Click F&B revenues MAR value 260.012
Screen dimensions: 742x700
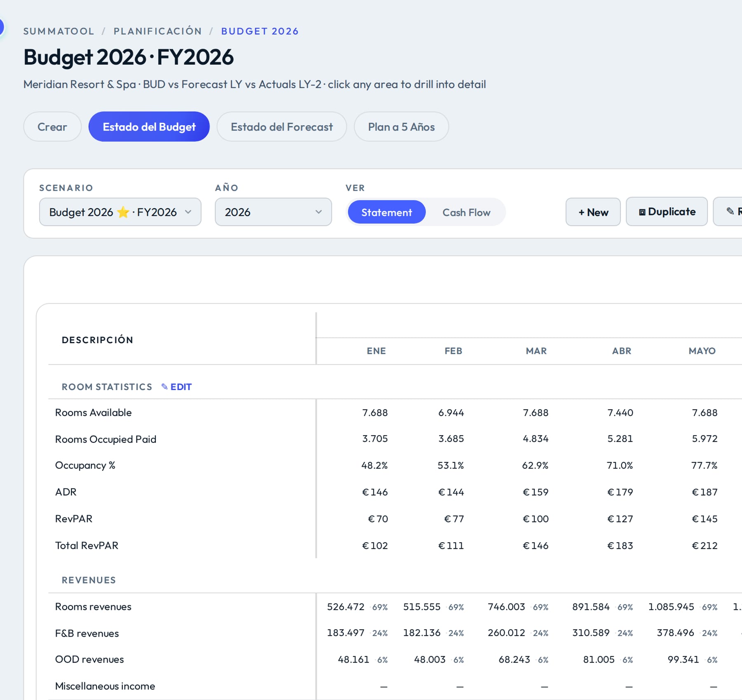tap(506, 632)
